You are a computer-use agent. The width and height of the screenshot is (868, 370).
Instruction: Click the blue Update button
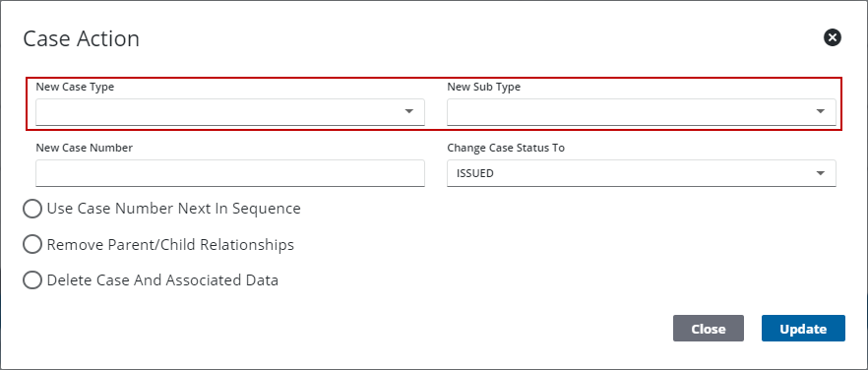coord(803,329)
